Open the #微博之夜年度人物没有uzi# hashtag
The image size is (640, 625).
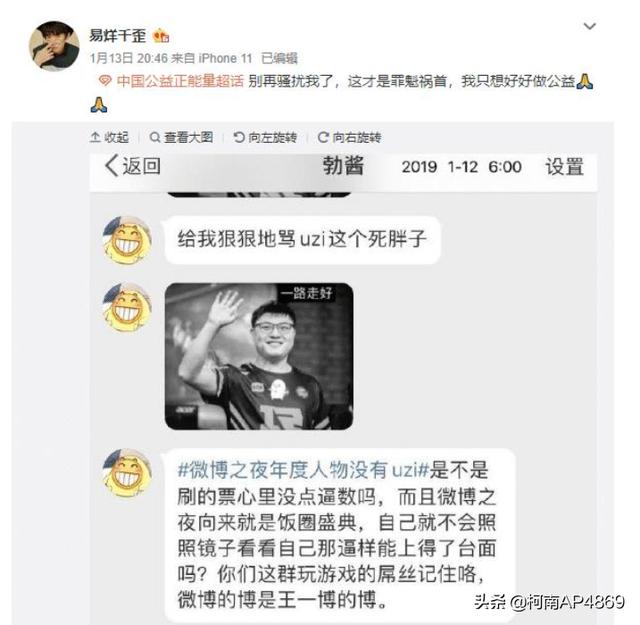coord(303,470)
